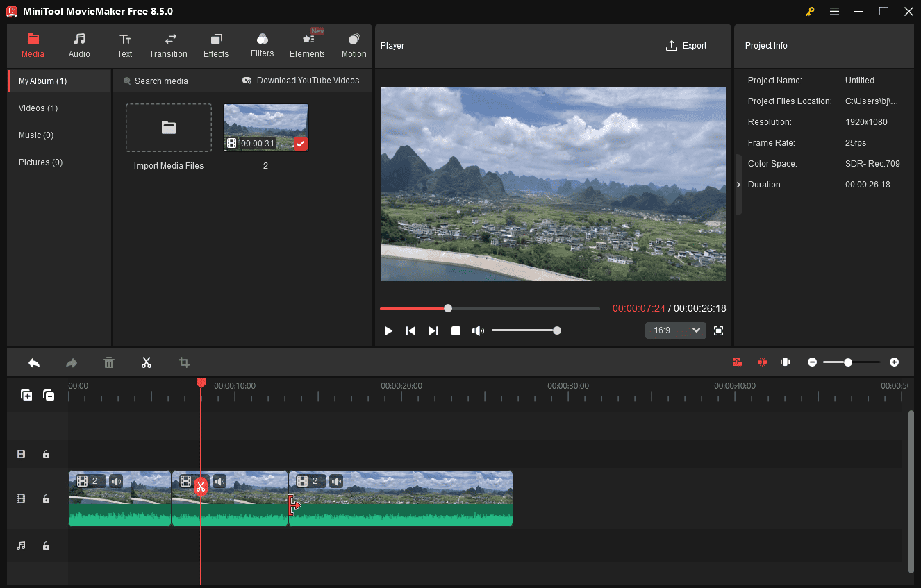Viewport: 921px width, 588px height.
Task: Open the hamburger menu at top right
Action: point(834,11)
